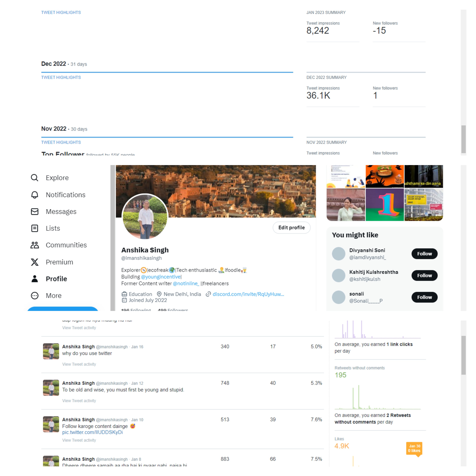
Task: Open Notifications bell icon
Action: (x=35, y=195)
